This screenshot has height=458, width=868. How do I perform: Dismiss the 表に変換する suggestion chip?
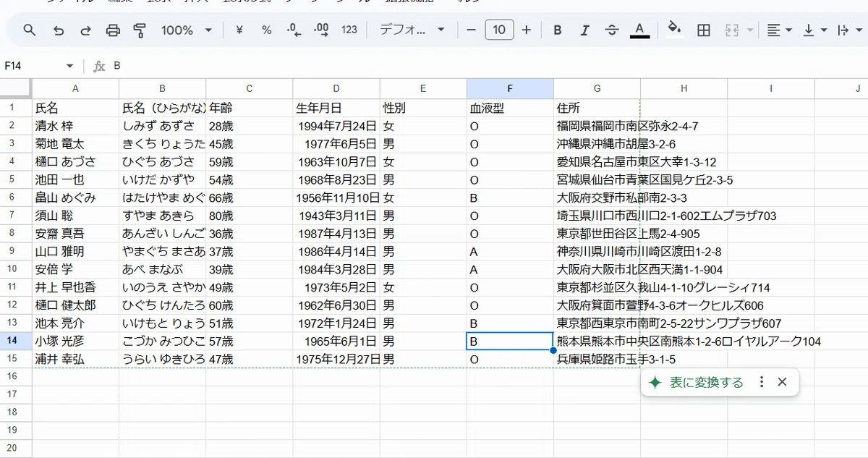tap(782, 382)
